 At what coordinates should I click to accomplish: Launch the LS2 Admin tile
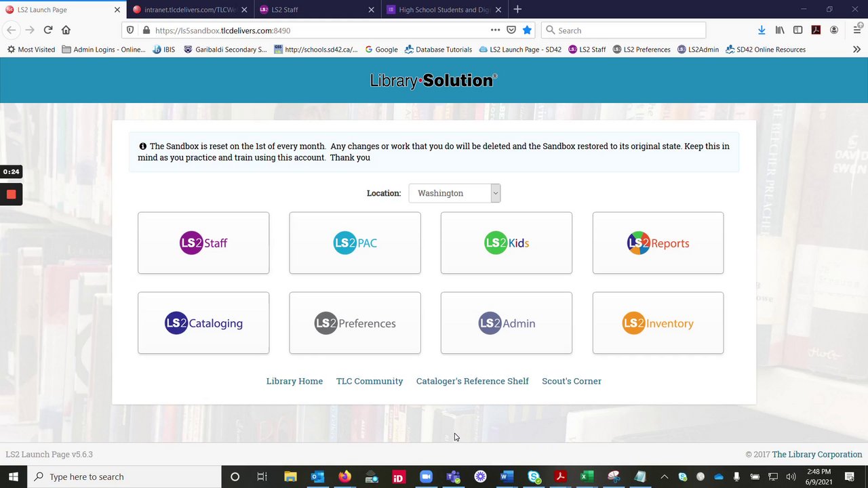(507, 323)
